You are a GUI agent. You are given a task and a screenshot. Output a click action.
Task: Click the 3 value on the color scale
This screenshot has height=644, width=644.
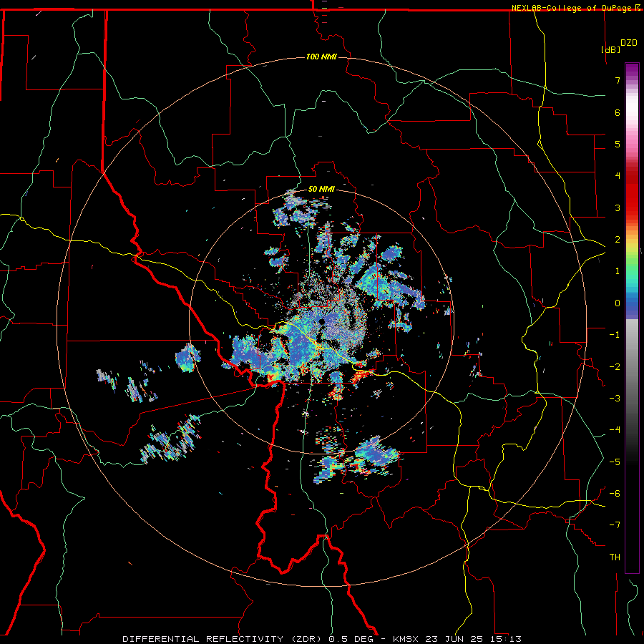click(x=618, y=208)
